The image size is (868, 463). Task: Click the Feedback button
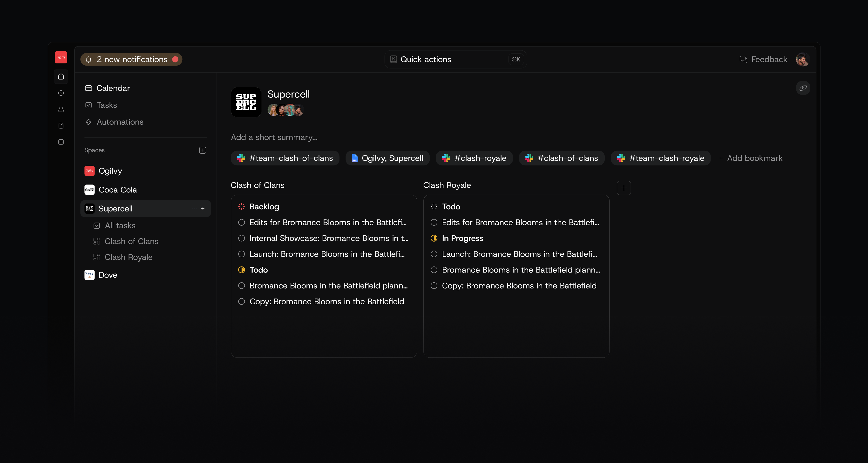click(x=763, y=60)
